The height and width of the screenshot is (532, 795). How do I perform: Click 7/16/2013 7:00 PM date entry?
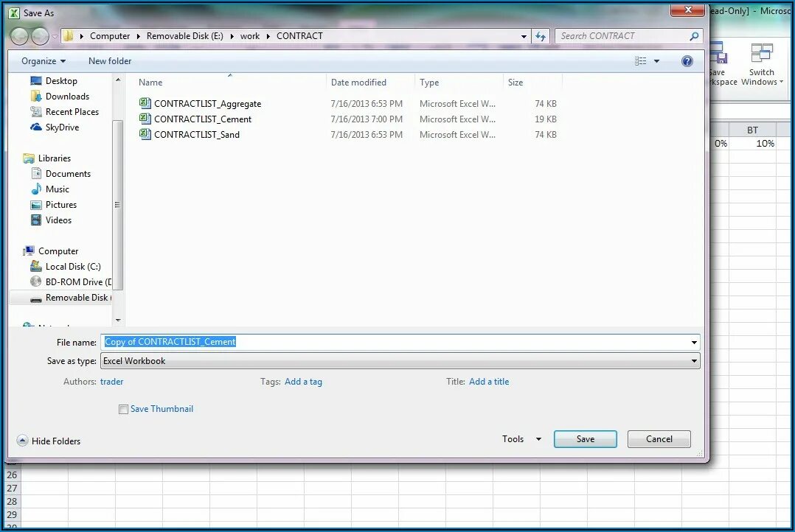pos(367,119)
